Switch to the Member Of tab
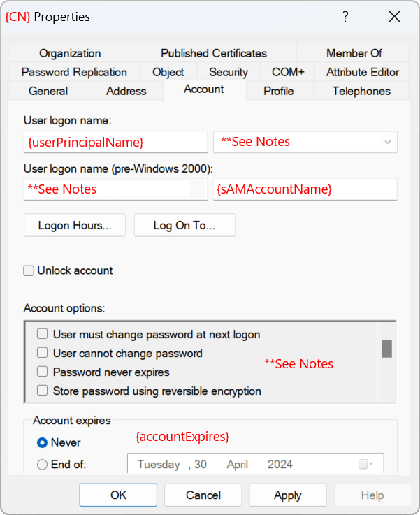Screen dimensions: 420x515 click(354, 53)
